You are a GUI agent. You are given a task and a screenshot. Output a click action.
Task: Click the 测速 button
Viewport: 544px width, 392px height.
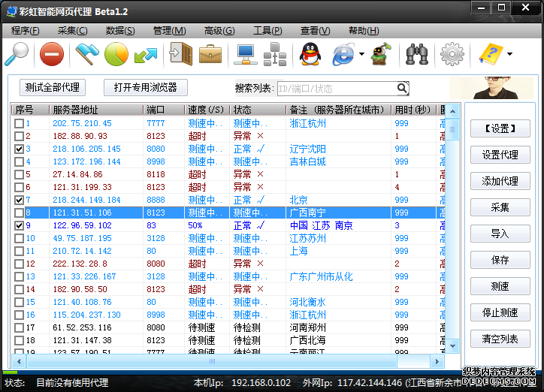click(500, 286)
